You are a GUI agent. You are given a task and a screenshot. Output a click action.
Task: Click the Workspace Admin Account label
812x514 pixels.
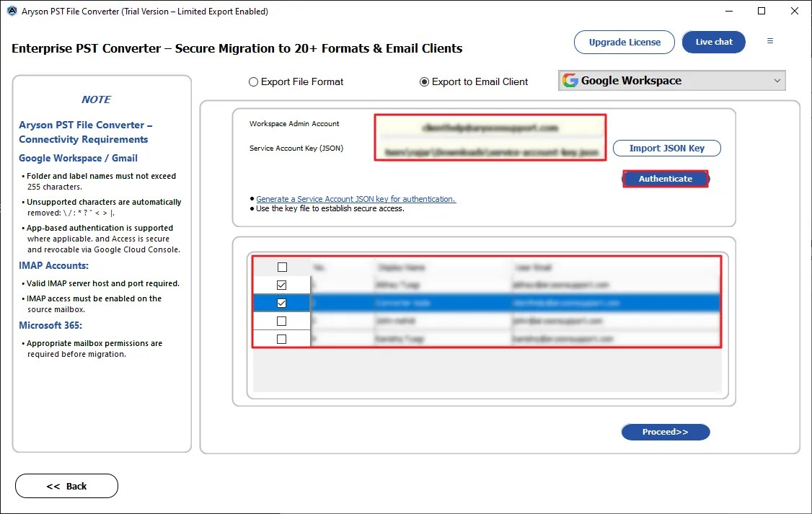click(294, 124)
